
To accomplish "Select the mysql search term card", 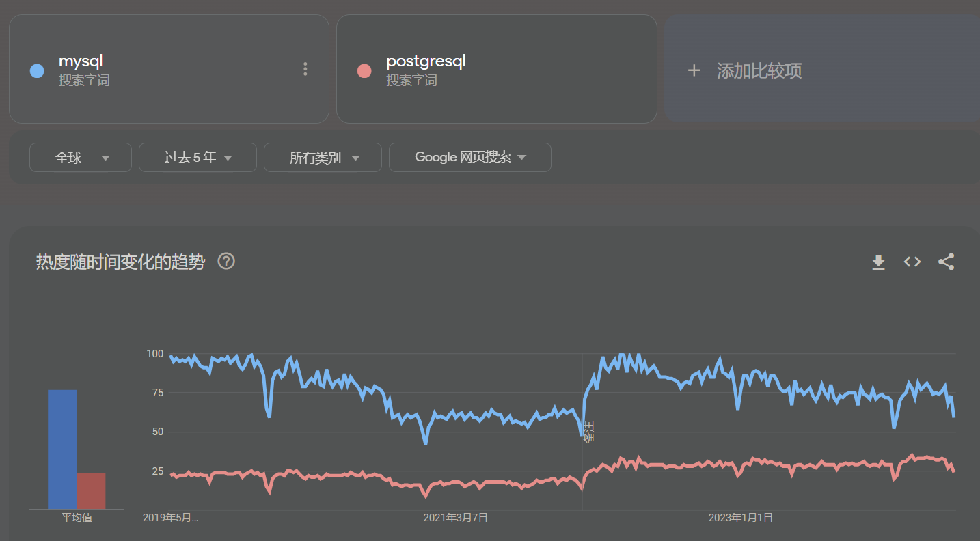I will pyautogui.click(x=169, y=68).
